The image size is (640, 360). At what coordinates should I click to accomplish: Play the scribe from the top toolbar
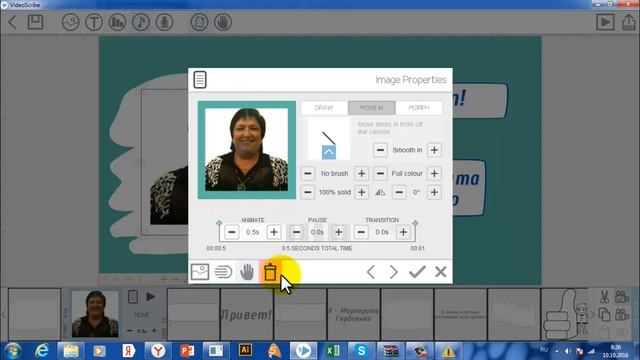pos(605,22)
